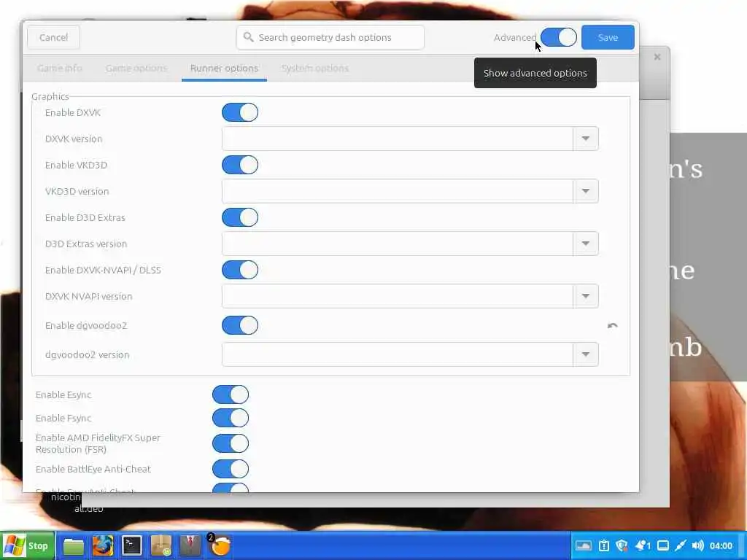Open the file manager from the taskbar
Viewport: 747px width, 560px height.
click(74, 546)
